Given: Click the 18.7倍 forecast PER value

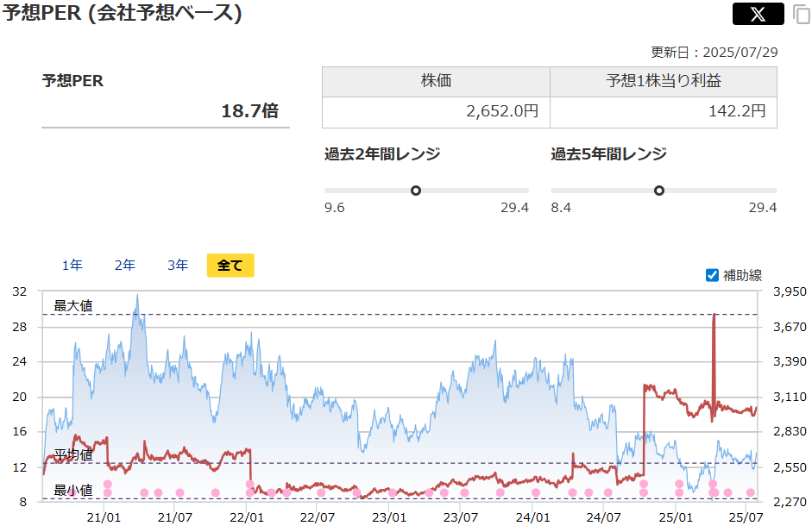Looking at the screenshot, I should (249, 110).
